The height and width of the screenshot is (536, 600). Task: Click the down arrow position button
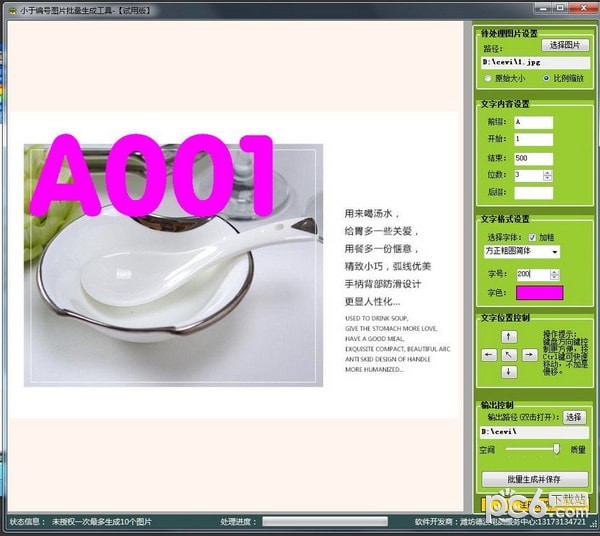[x=508, y=372]
